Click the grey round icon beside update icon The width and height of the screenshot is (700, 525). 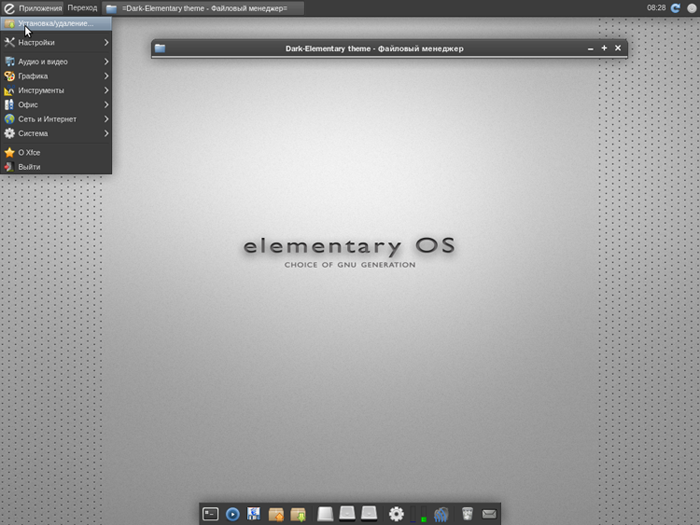click(x=692, y=8)
